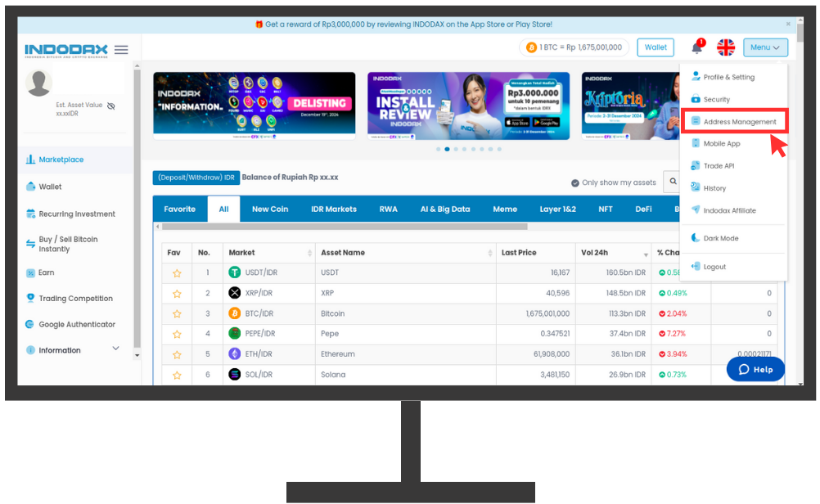Select the AI & Big Data tab
820x504 pixels.
(445, 209)
